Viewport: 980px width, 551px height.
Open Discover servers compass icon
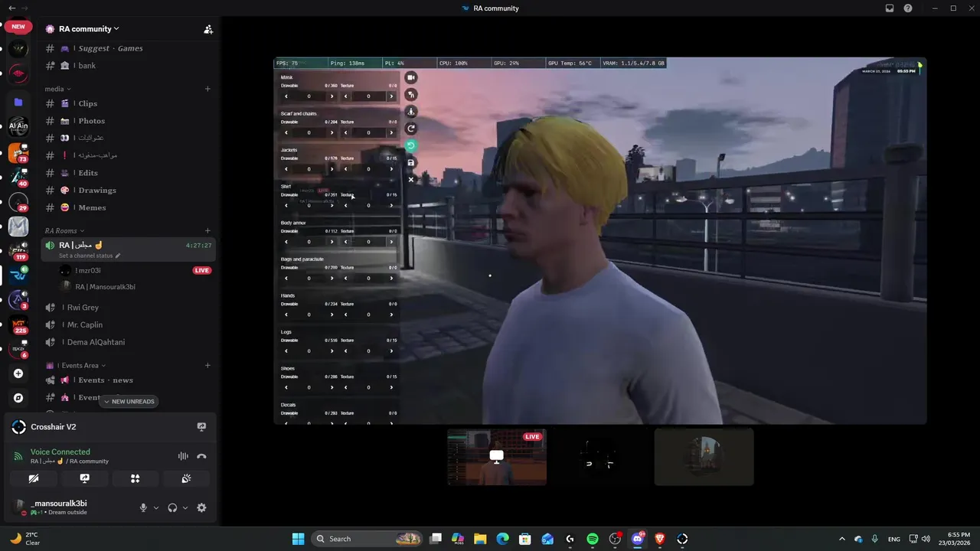click(18, 398)
